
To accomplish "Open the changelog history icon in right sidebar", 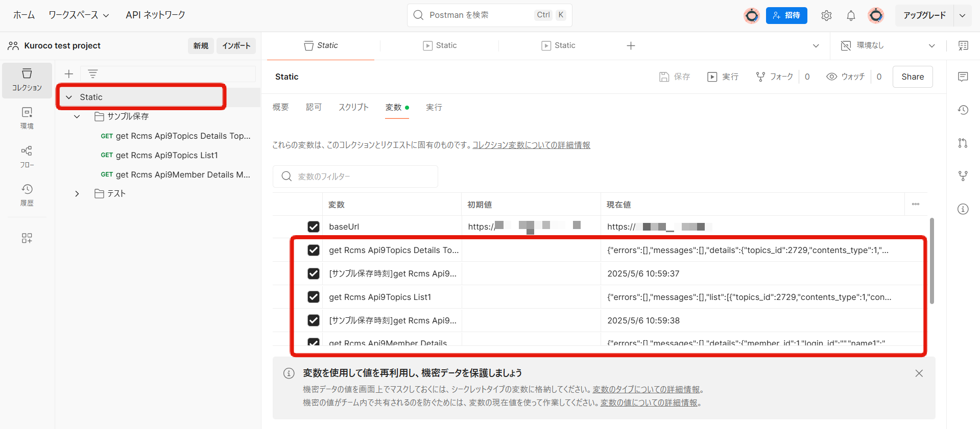I will pos(963,110).
